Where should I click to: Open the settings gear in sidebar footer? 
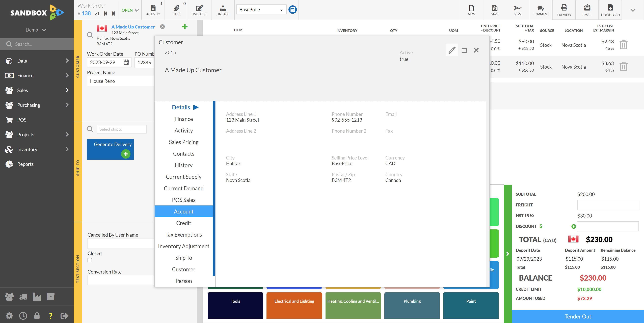point(9,315)
